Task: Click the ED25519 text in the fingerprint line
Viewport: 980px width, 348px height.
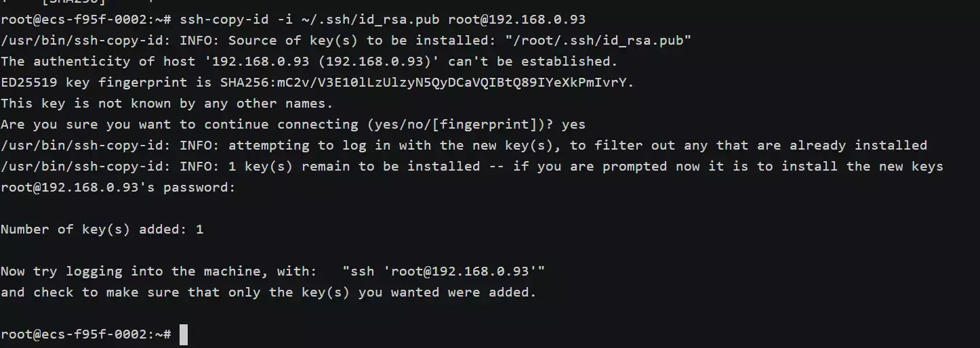Action: tap(29, 82)
